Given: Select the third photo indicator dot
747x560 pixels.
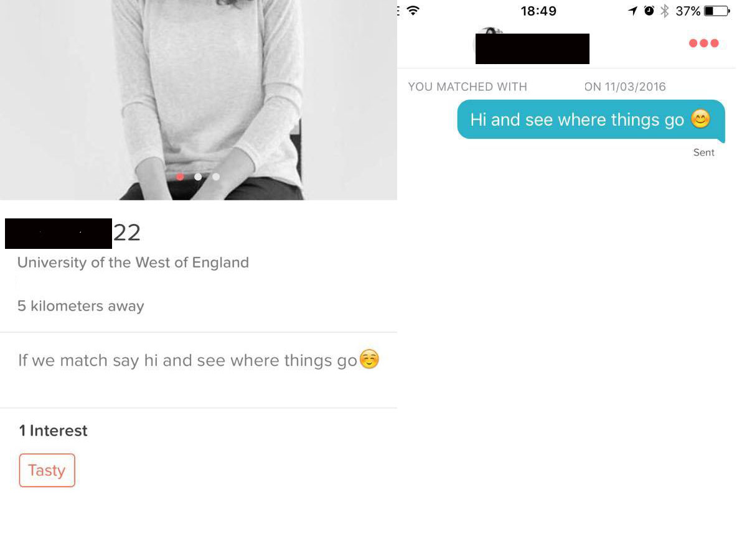Looking at the screenshot, I should [216, 177].
